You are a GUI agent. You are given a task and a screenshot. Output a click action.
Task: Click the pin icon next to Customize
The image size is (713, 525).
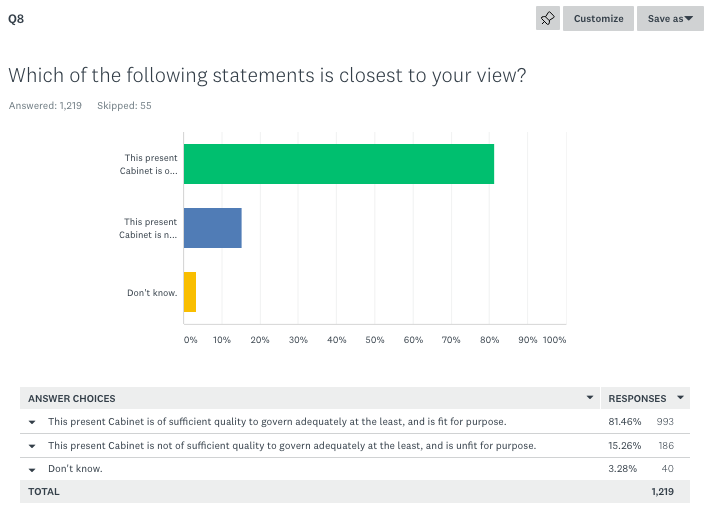(x=547, y=18)
